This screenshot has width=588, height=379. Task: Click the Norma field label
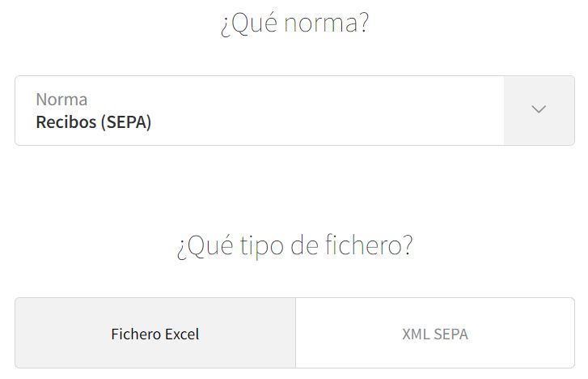coord(61,100)
